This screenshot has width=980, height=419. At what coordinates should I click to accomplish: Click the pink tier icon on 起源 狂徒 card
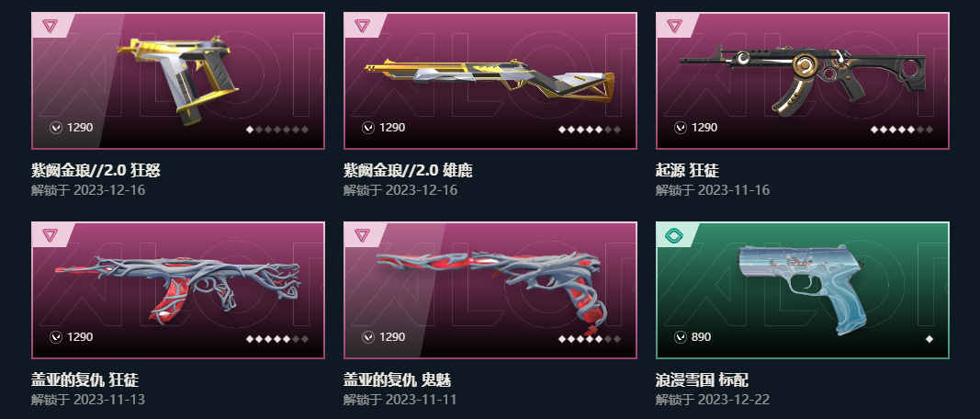(x=674, y=26)
